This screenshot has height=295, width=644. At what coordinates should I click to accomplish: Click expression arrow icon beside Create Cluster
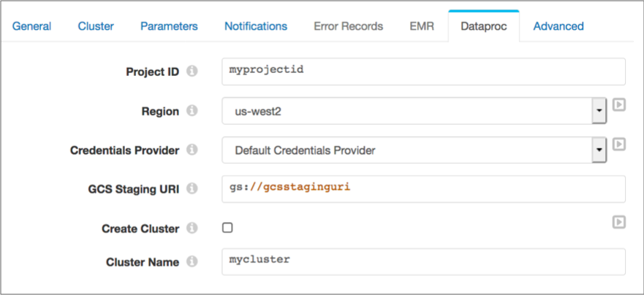[x=619, y=223]
